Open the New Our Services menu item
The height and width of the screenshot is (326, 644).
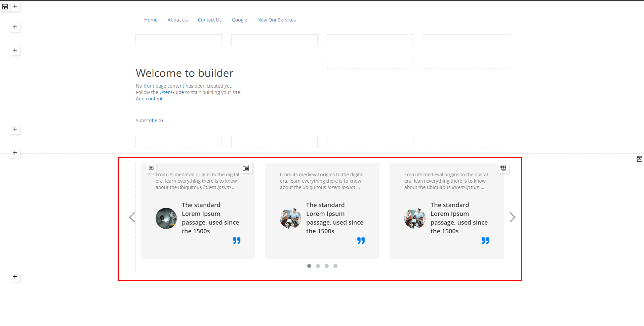(277, 20)
